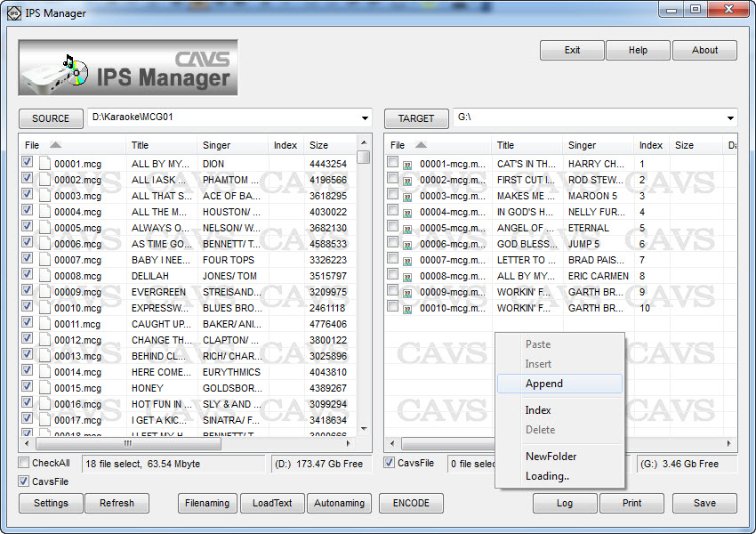Click the file icon for 00003.mcg
This screenshot has height=534, width=756.
click(44, 196)
